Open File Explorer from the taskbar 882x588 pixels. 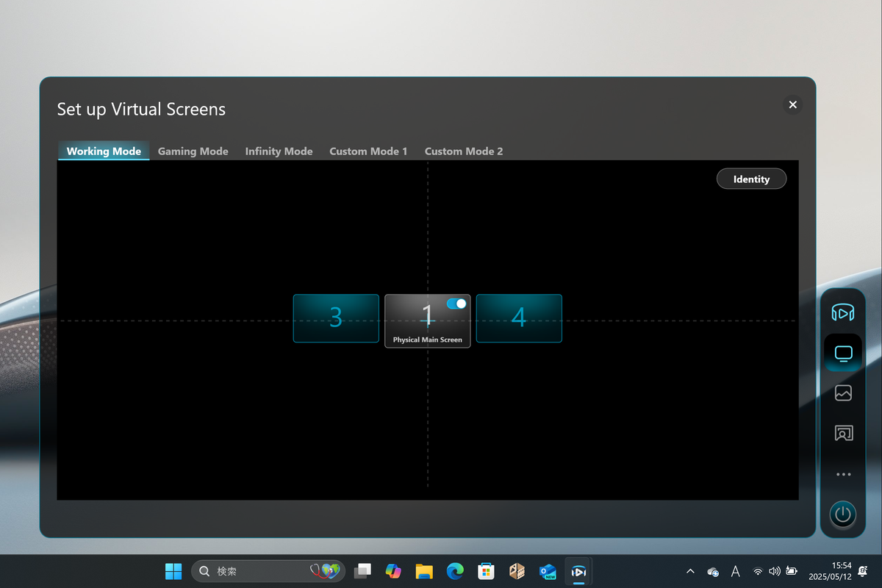pos(424,571)
